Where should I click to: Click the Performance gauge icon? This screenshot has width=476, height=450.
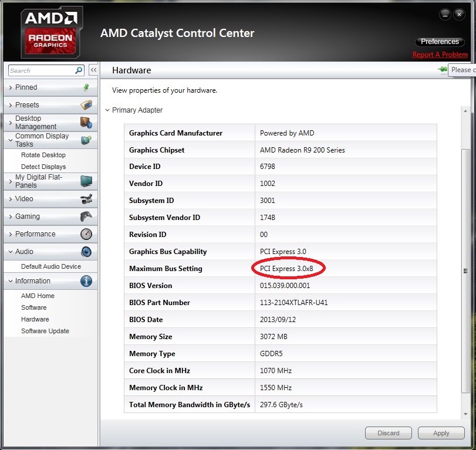tap(86, 234)
